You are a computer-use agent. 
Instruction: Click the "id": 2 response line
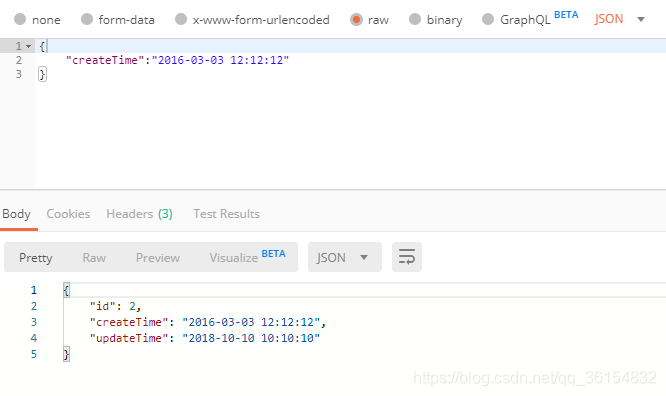pyautogui.click(x=115, y=306)
